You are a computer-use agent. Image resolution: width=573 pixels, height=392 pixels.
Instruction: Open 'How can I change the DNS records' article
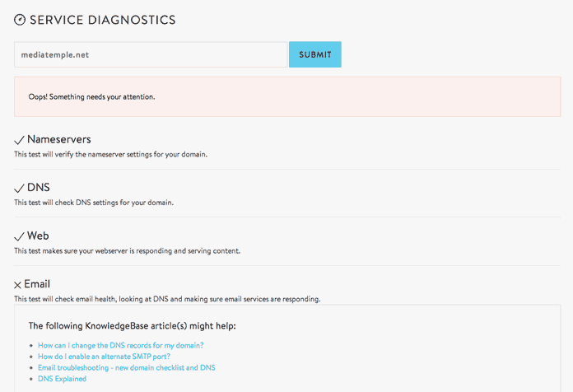(x=120, y=345)
